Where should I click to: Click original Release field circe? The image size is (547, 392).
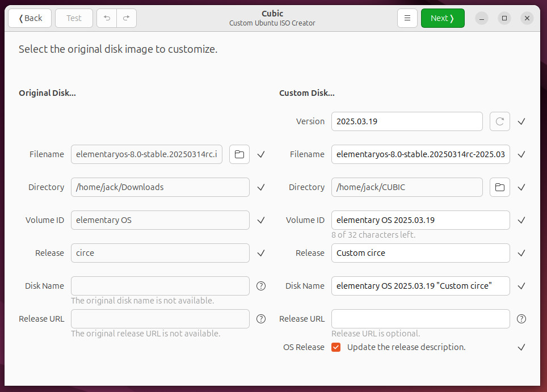160,253
